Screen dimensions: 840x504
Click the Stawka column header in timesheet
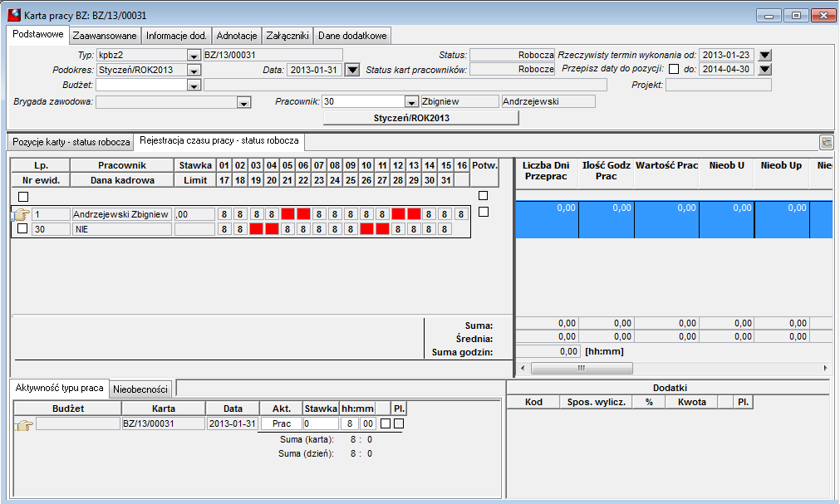tap(195, 165)
